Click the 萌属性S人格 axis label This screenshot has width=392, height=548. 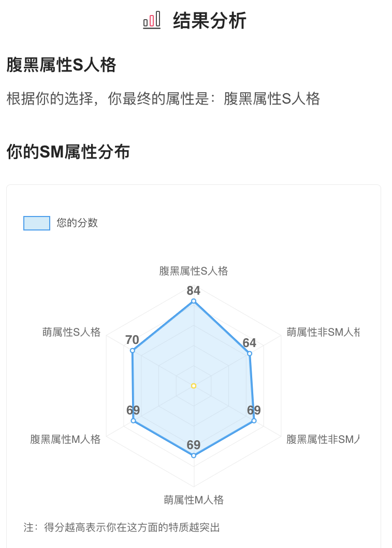point(71,331)
